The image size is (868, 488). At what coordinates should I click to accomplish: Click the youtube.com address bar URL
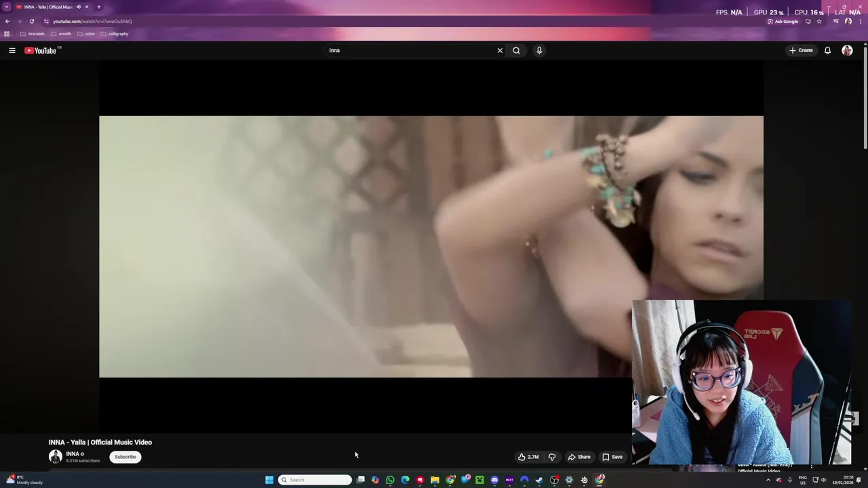(x=92, y=21)
